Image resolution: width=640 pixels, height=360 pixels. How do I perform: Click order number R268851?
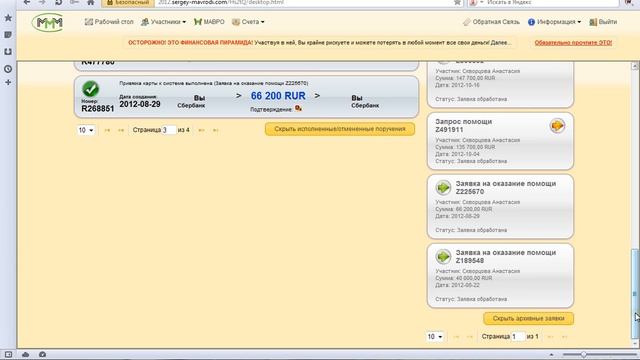click(x=98, y=109)
